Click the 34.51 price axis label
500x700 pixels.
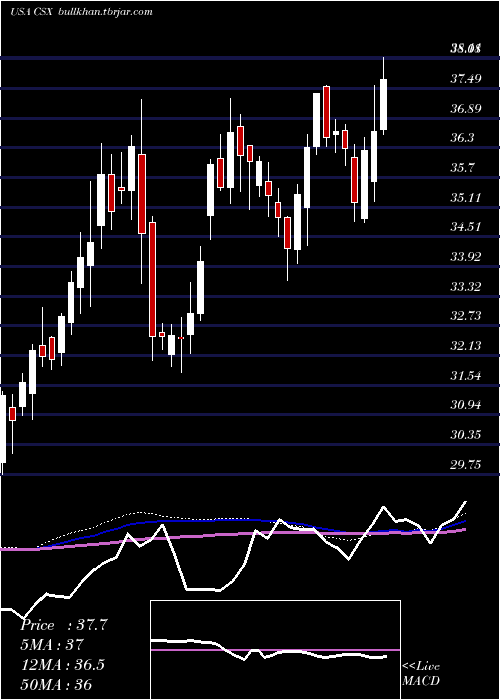(466, 227)
